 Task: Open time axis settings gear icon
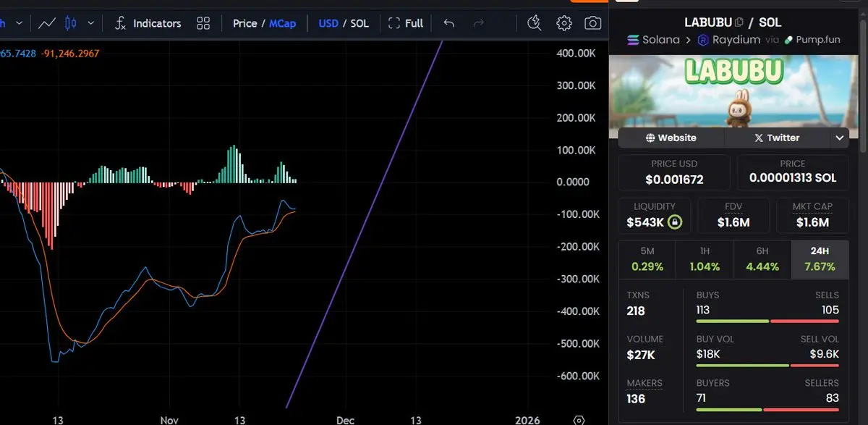click(579, 420)
